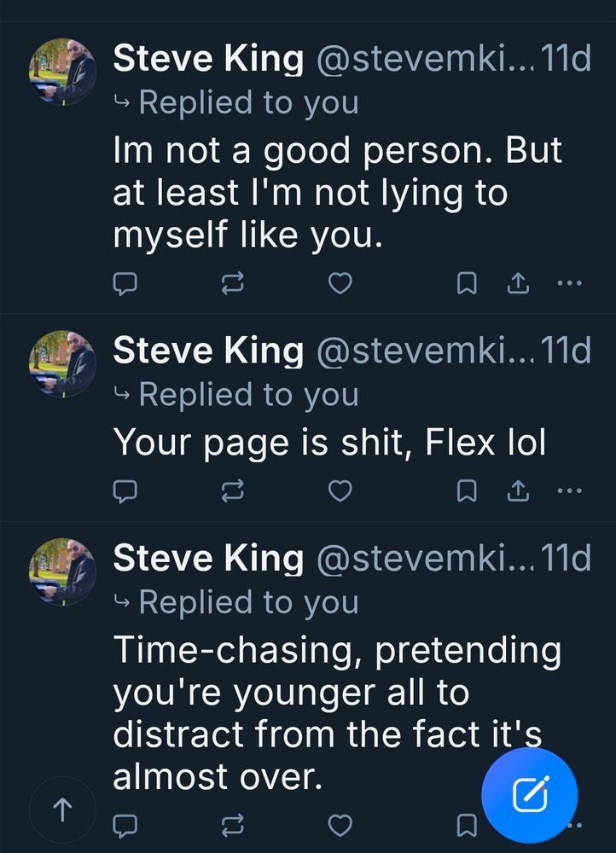Share the "Your page is shit" tweet
The image size is (616, 853).
[x=518, y=490]
